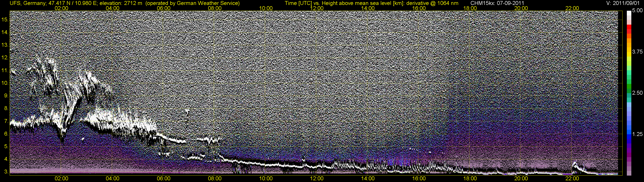Click the "16:00" label on the bottom time axis
Image resolution: width=644 pixels, height=182 pixels.
pyautogui.click(x=419, y=179)
